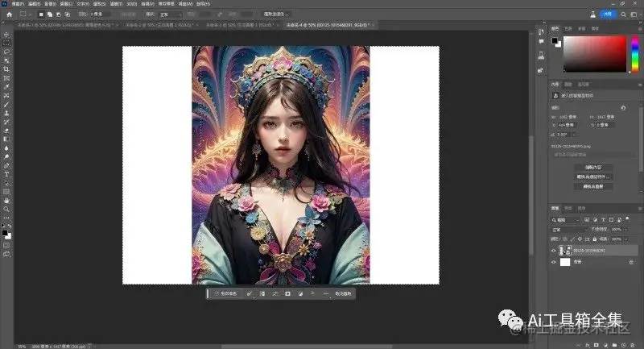Click the X position field in Properties
The height and width of the screenshot is (349, 644).
coord(567,125)
